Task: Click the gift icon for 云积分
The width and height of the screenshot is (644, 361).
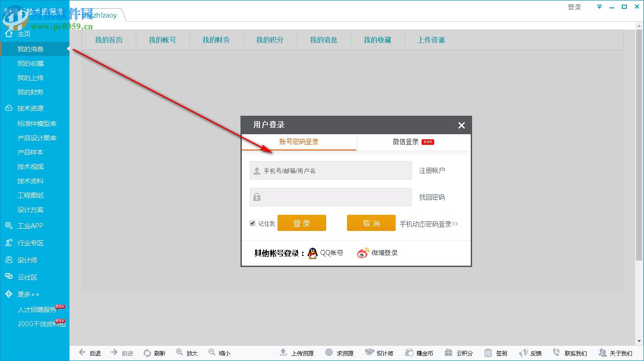Action: (448, 353)
